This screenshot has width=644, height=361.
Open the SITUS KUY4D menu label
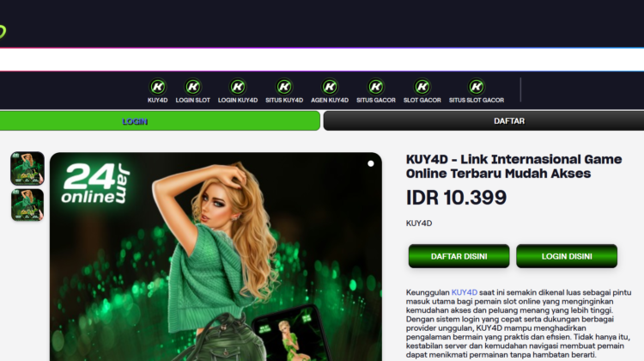pyautogui.click(x=284, y=101)
